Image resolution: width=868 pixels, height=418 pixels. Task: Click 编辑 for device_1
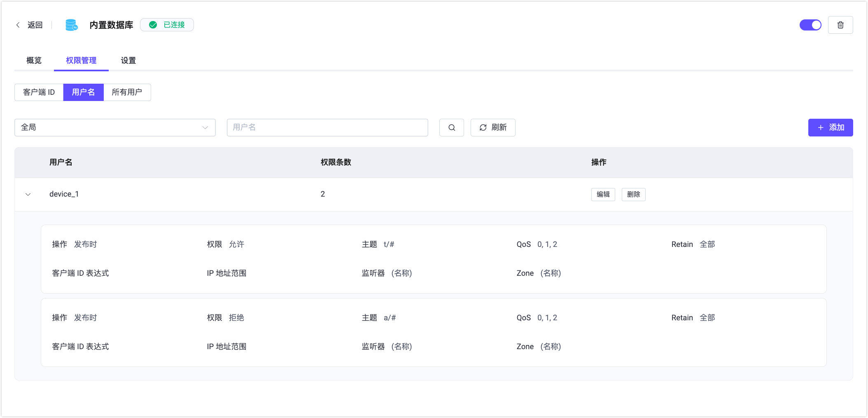pyautogui.click(x=603, y=195)
